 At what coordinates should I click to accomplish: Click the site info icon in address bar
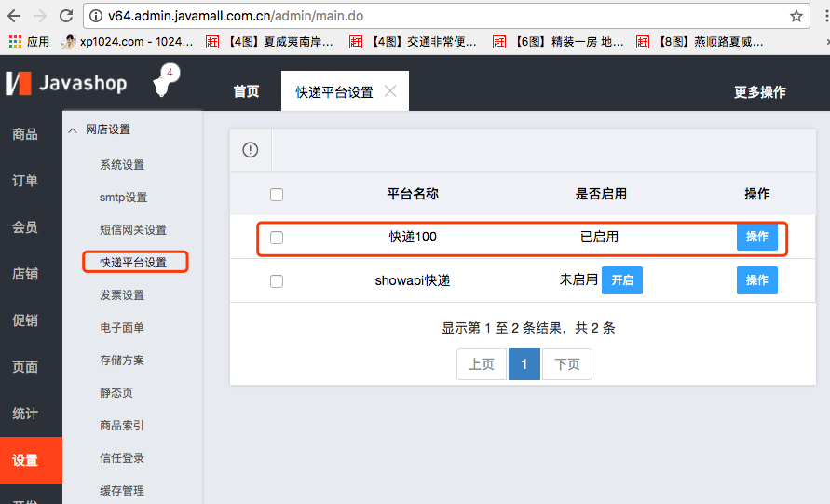coord(96,16)
